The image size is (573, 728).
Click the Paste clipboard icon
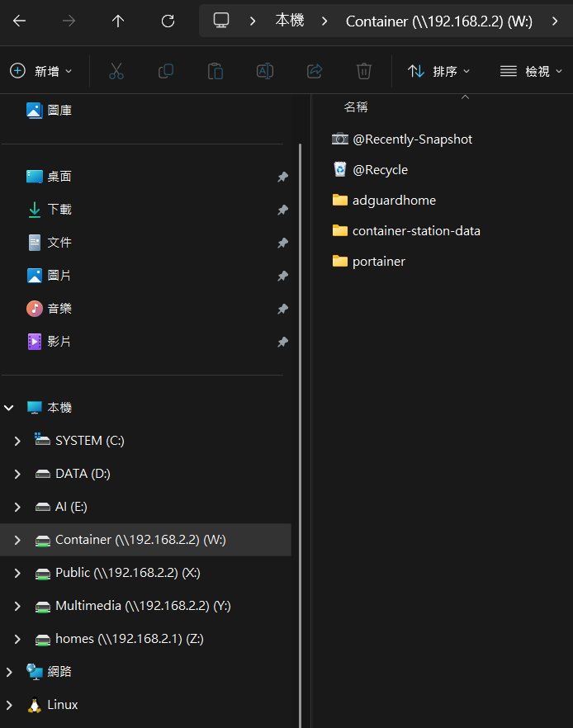tap(215, 71)
